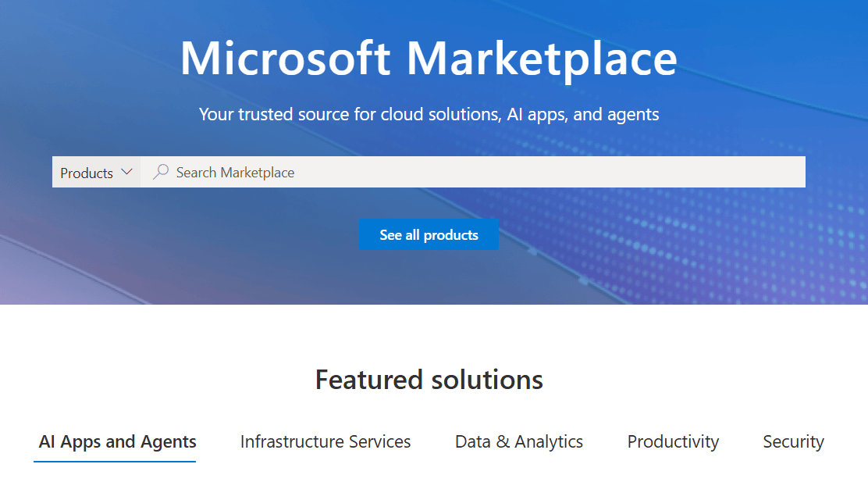
Task: Open the Products dropdown
Action: [x=96, y=173]
